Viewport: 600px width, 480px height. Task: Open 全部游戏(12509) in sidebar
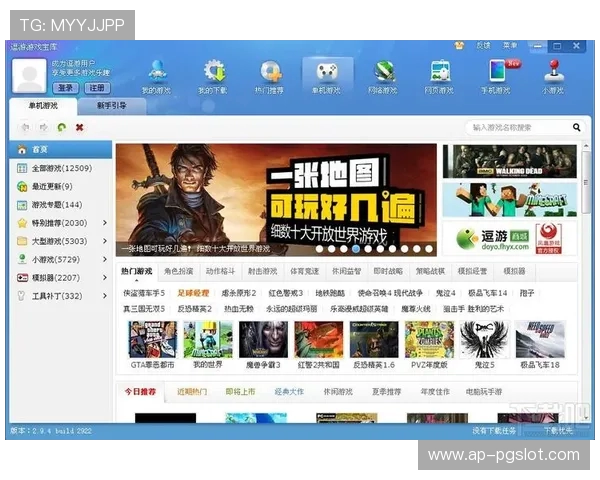61,168
